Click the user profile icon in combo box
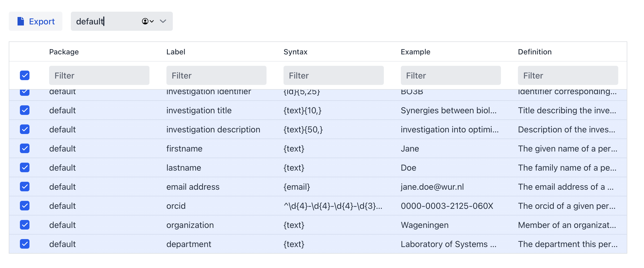 [145, 21]
